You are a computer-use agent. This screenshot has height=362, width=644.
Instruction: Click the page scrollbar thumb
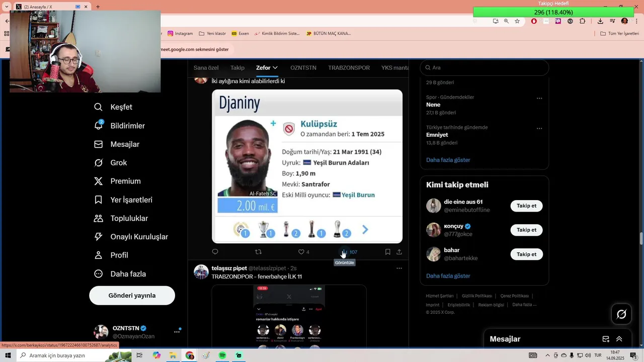(641, 238)
